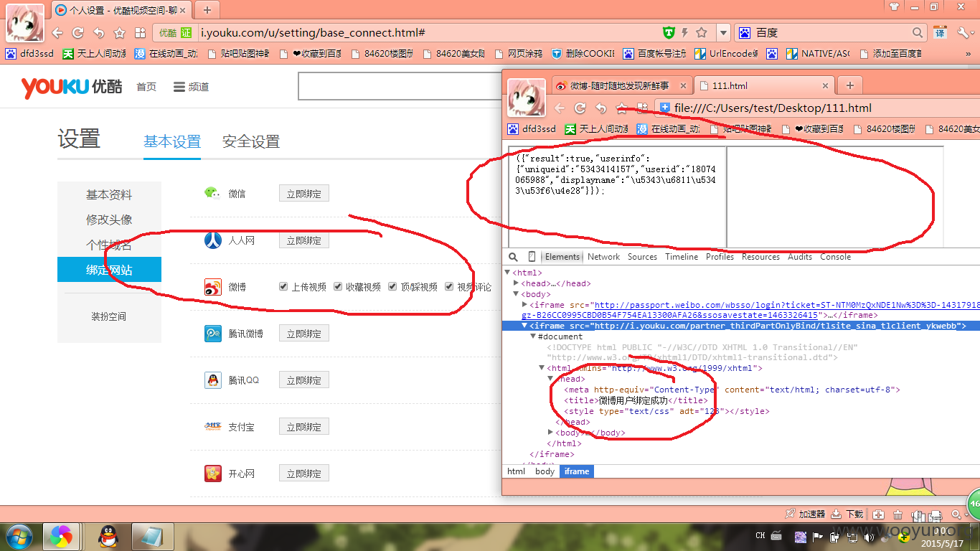980x551 pixels.
Task: Click 立即绑定 button for 人人网
Action: 304,240
